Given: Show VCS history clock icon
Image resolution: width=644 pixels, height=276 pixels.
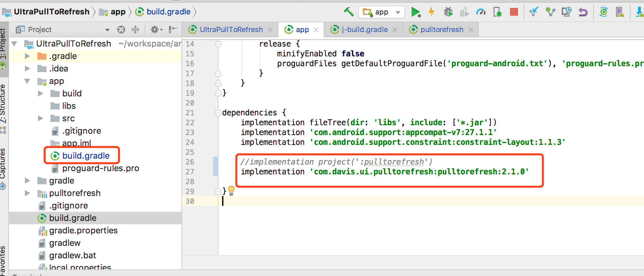Looking at the screenshot, I should [567, 12].
